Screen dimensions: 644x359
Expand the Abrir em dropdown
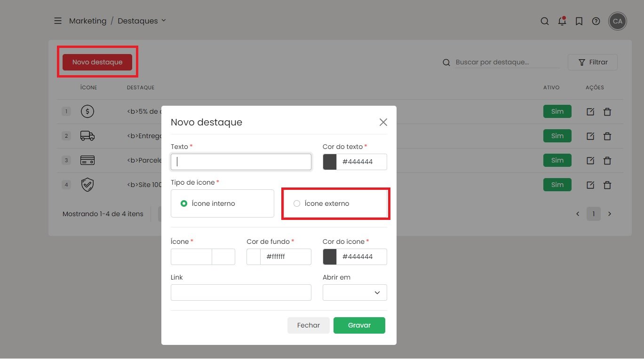click(x=355, y=292)
